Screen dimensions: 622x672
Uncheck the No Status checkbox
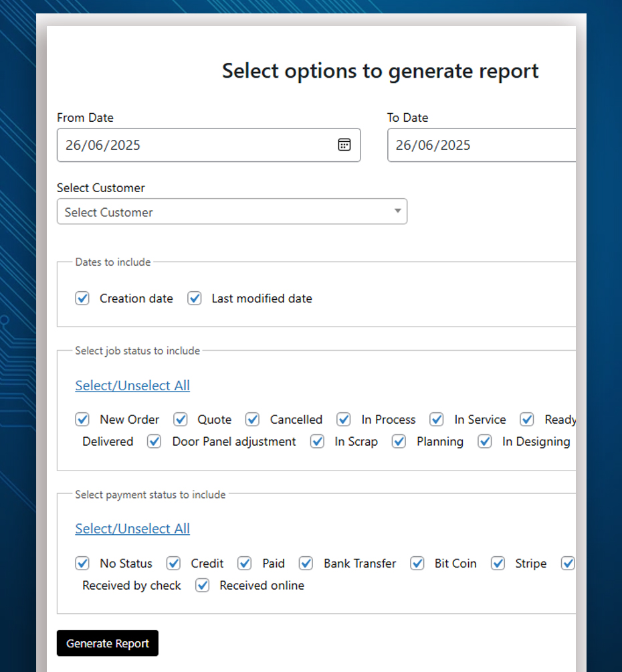[x=82, y=563]
